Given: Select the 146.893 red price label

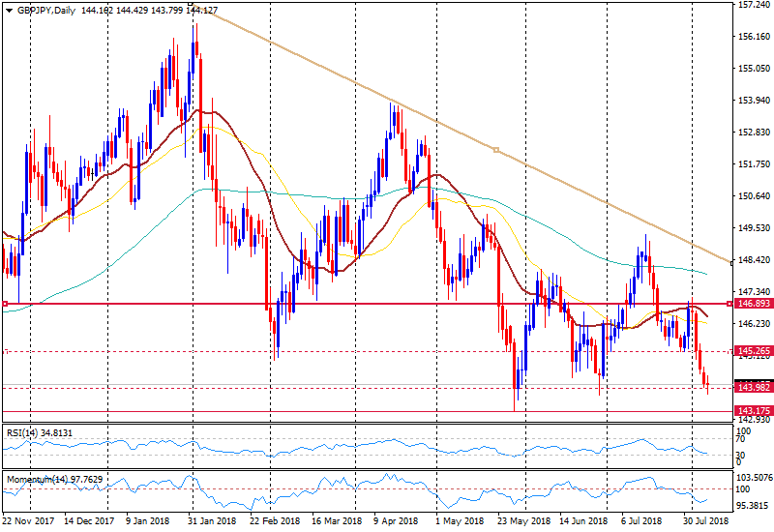Looking at the screenshot, I should [x=753, y=303].
